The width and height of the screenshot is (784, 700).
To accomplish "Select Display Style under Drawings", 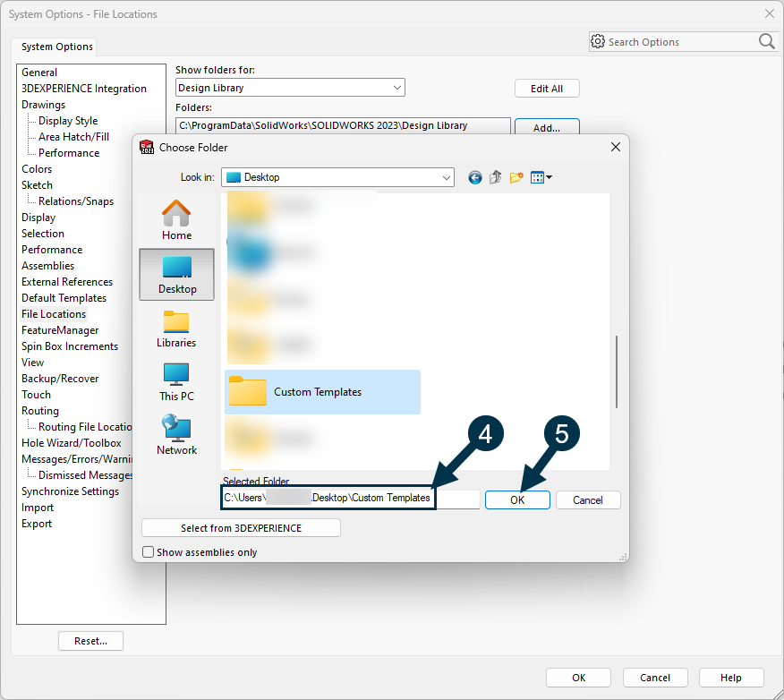I will pos(68,121).
